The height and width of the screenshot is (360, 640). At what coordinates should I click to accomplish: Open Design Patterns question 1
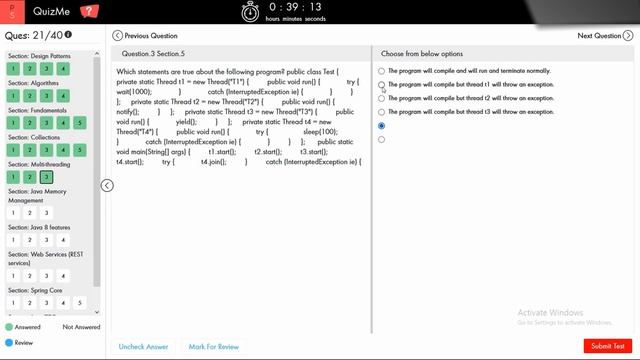(13, 69)
